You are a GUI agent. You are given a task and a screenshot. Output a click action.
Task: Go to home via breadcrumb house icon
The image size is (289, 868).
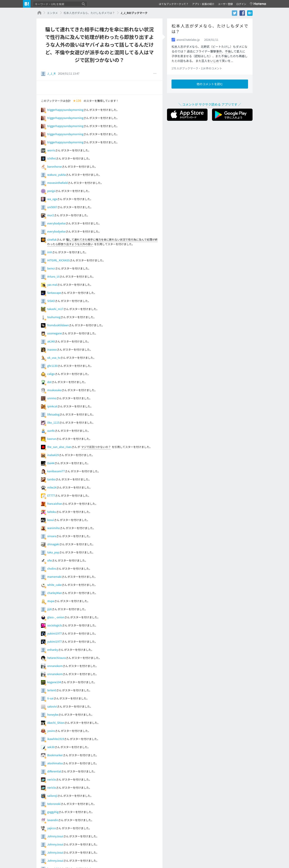39,13
